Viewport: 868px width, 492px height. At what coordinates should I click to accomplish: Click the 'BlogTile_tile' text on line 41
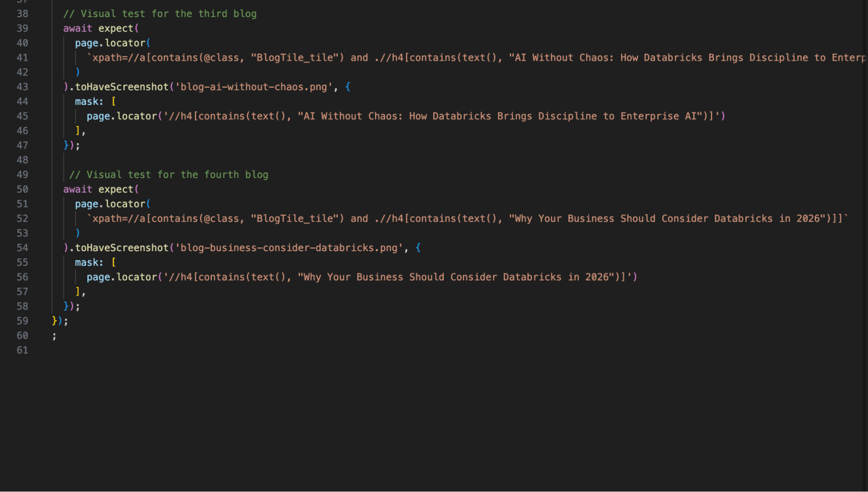coord(295,58)
